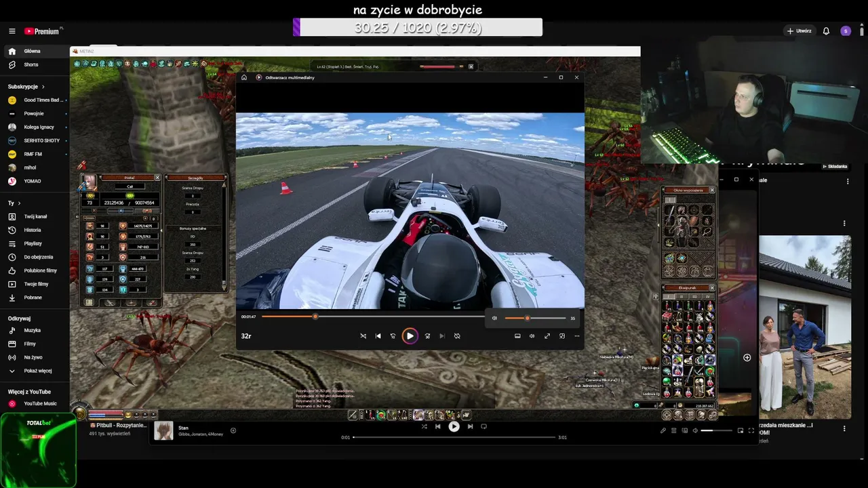The height and width of the screenshot is (488, 868).
Task: Open Powojnie subscription channel
Action: 37,113
